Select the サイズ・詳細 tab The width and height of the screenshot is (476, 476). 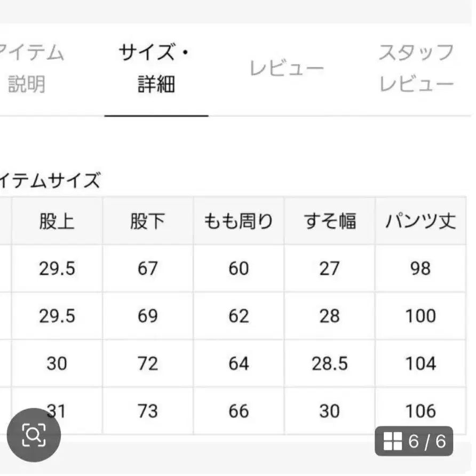[155, 68]
